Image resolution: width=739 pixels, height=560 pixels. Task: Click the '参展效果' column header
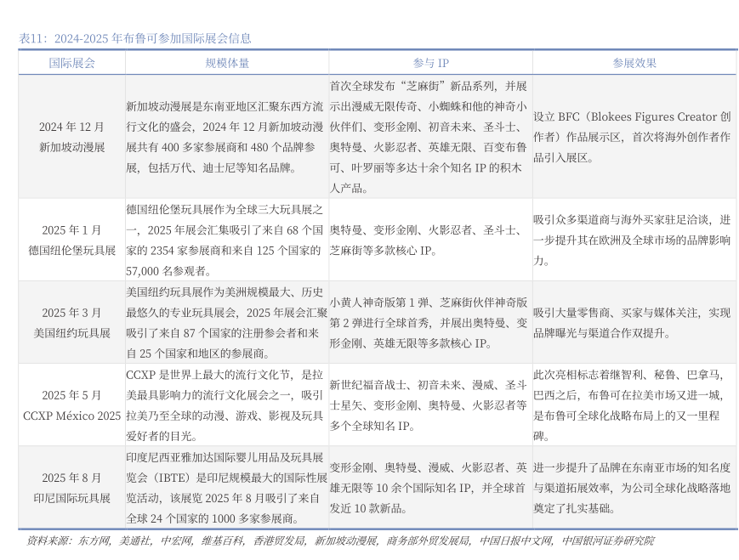point(634,63)
